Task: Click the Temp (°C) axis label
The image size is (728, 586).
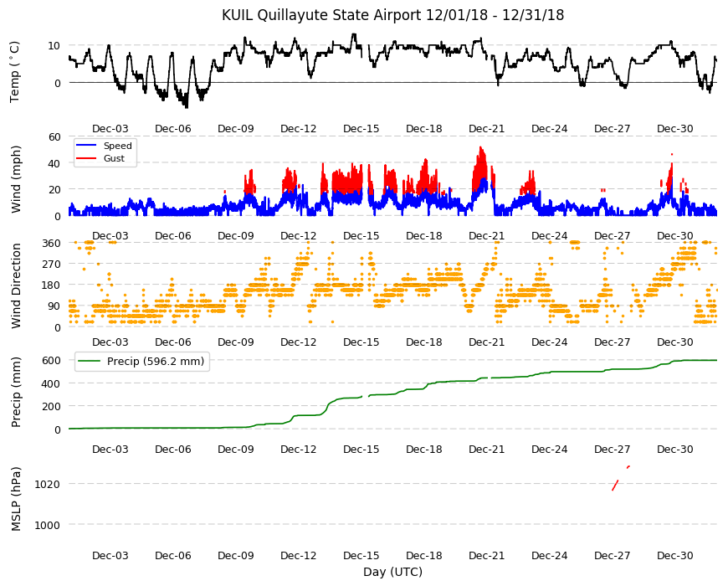Action: point(15,71)
